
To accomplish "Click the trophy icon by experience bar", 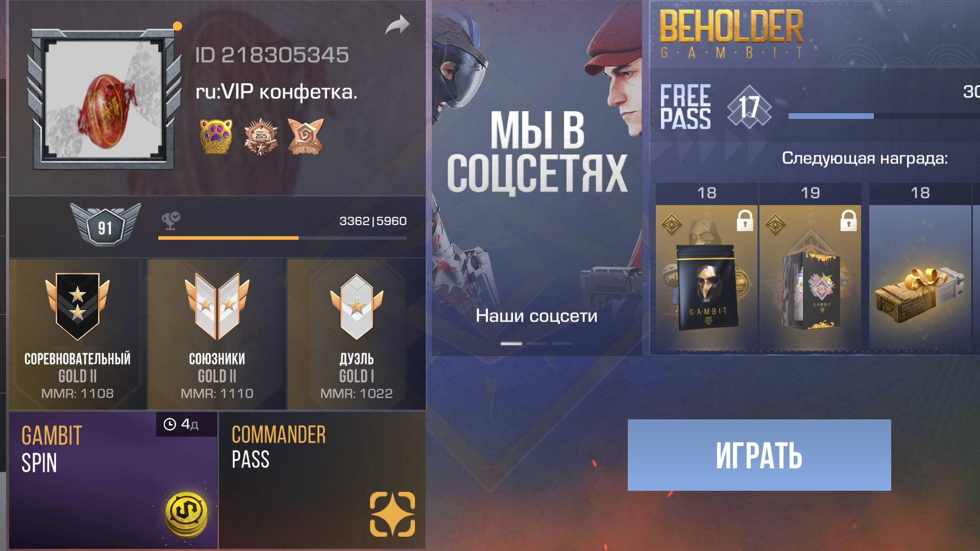I will click(x=170, y=221).
